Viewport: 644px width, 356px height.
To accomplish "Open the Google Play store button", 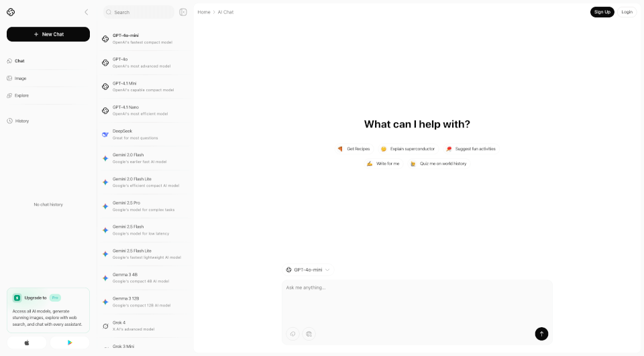I will point(70,343).
